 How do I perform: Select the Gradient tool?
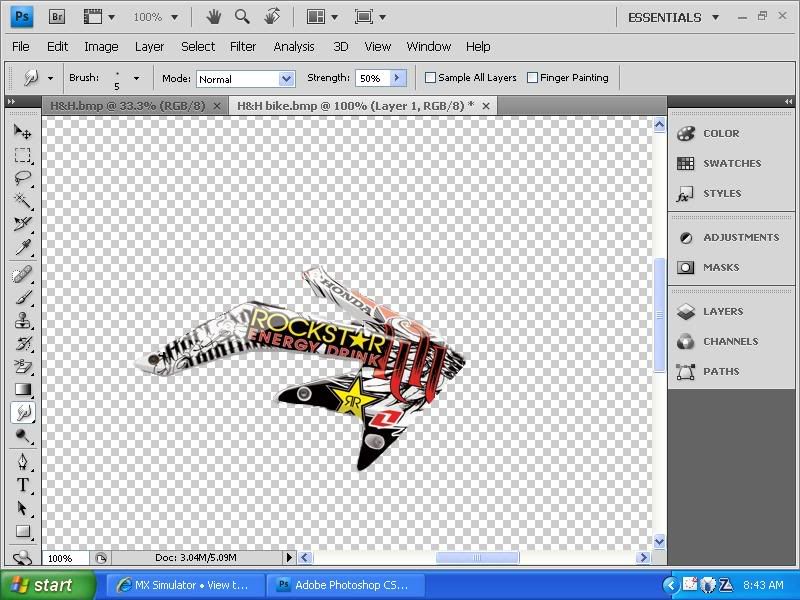pos(22,389)
